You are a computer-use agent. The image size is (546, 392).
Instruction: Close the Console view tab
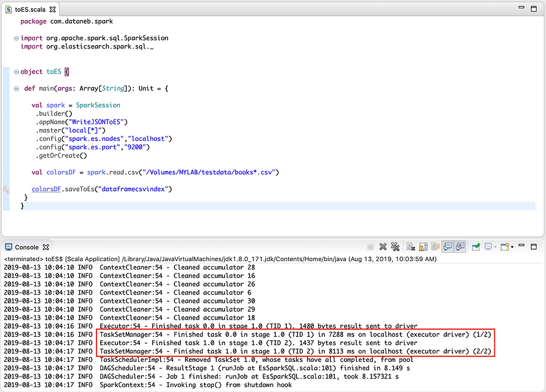(46, 247)
